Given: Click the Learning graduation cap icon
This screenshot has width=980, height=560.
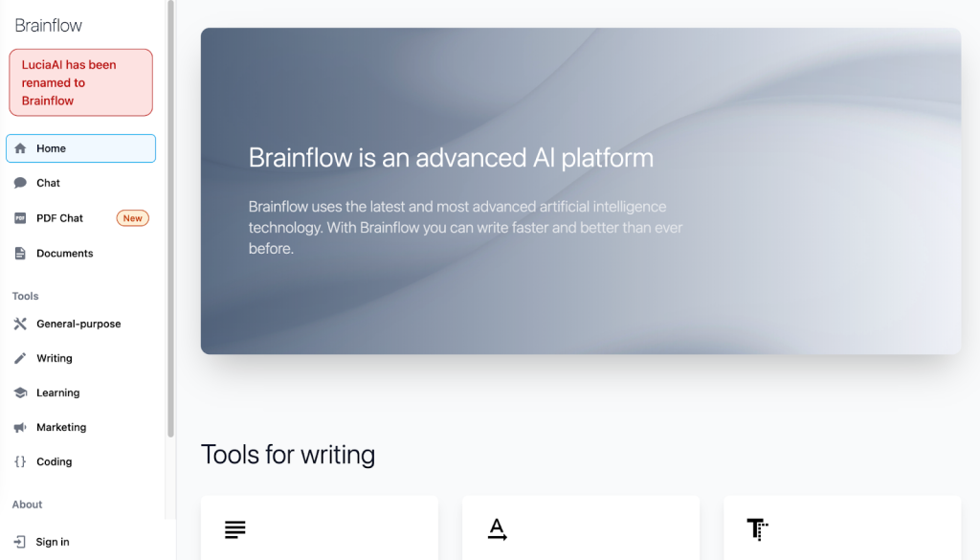Looking at the screenshot, I should [20, 392].
